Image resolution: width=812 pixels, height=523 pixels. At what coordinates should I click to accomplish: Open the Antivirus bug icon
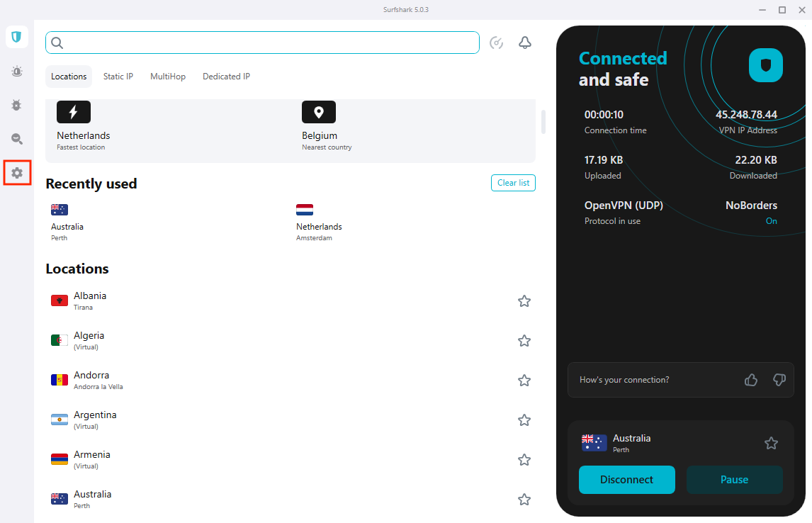pos(17,105)
